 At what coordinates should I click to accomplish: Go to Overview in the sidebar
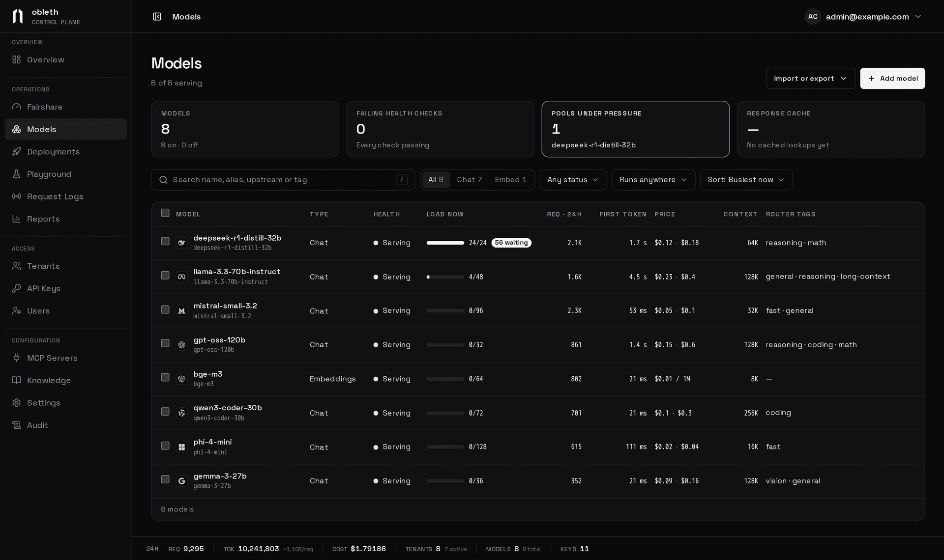[66, 59]
